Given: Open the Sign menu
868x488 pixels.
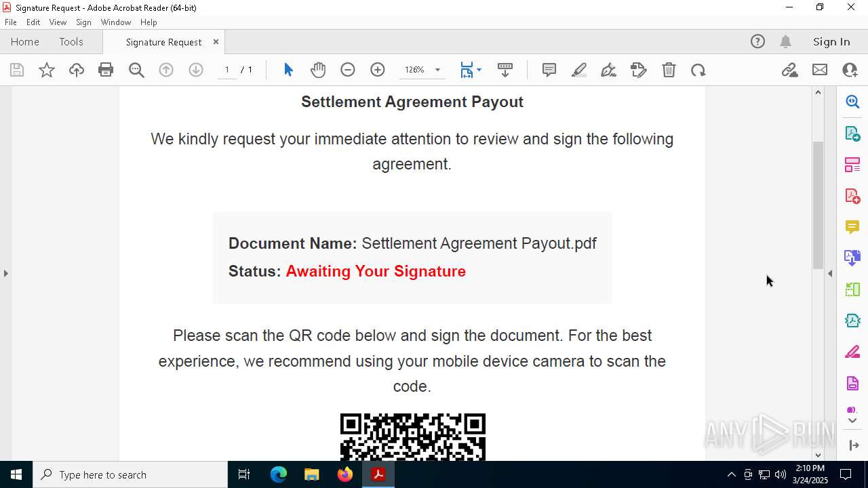Looking at the screenshot, I should point(83,22).
